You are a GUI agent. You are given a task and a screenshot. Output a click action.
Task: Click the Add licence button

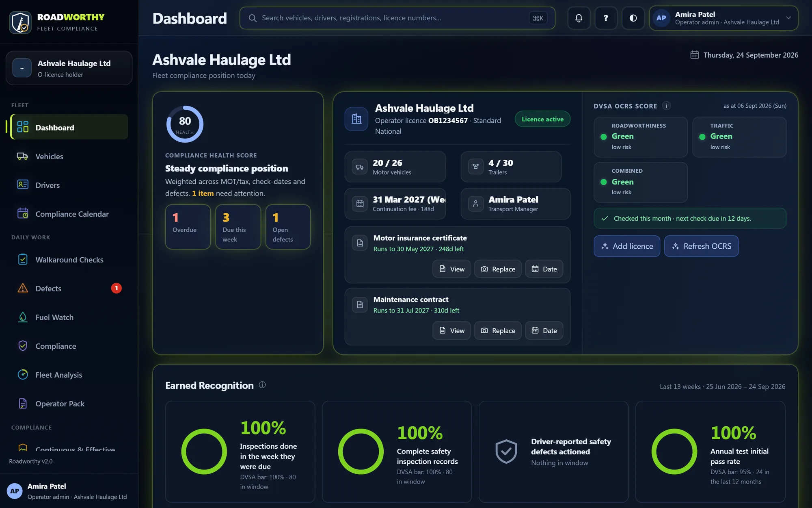click(x=627, y=246)
